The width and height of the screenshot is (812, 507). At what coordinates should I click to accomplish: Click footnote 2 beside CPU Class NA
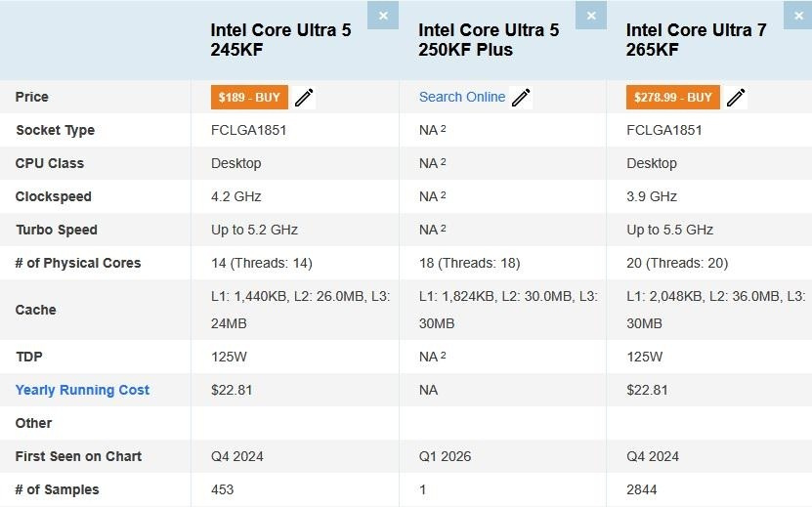point(444,162)
